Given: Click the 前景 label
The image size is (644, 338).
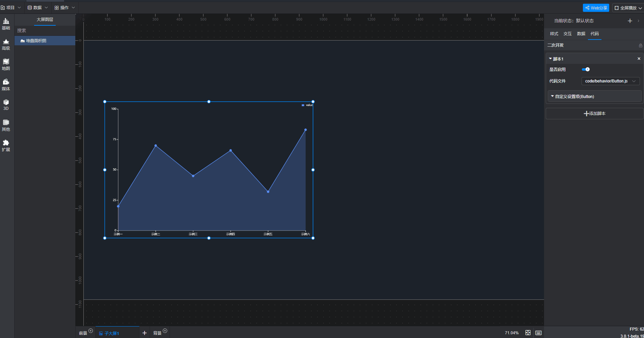Looking at the screenshot, I should [x=83, y=333].
